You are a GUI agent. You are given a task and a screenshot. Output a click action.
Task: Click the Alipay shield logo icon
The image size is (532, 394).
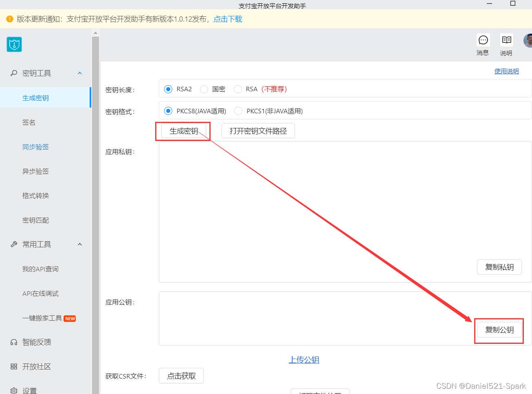point(14,44)
